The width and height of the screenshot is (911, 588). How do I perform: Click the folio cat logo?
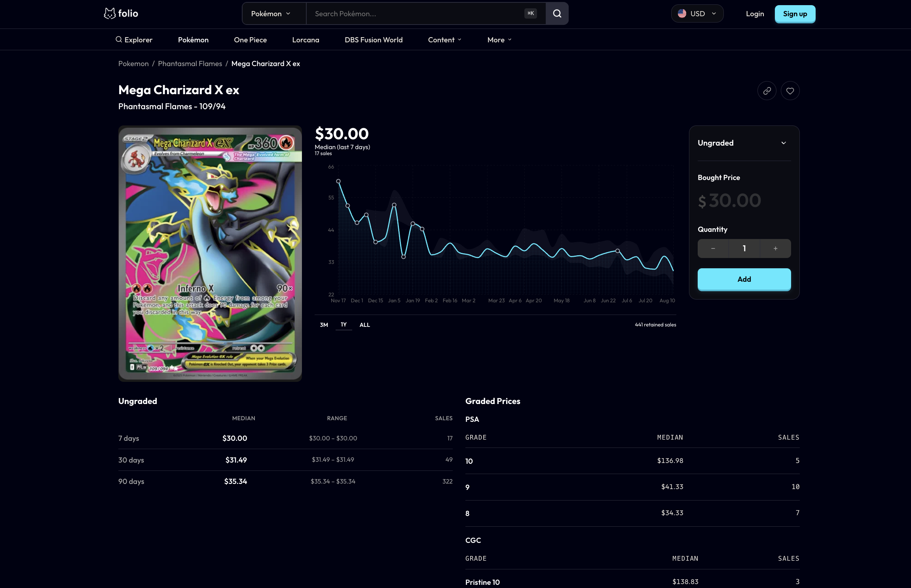click(x=121, y=13)
